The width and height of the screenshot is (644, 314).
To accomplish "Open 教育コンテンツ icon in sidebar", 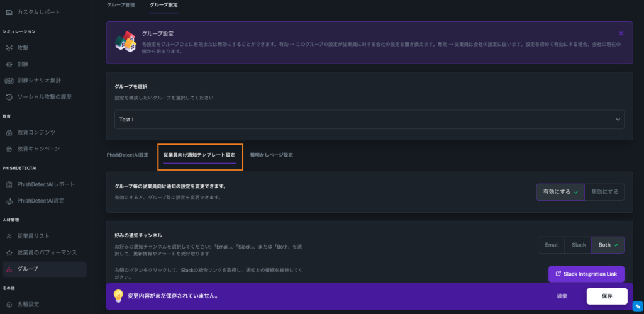I will point(9,132).
